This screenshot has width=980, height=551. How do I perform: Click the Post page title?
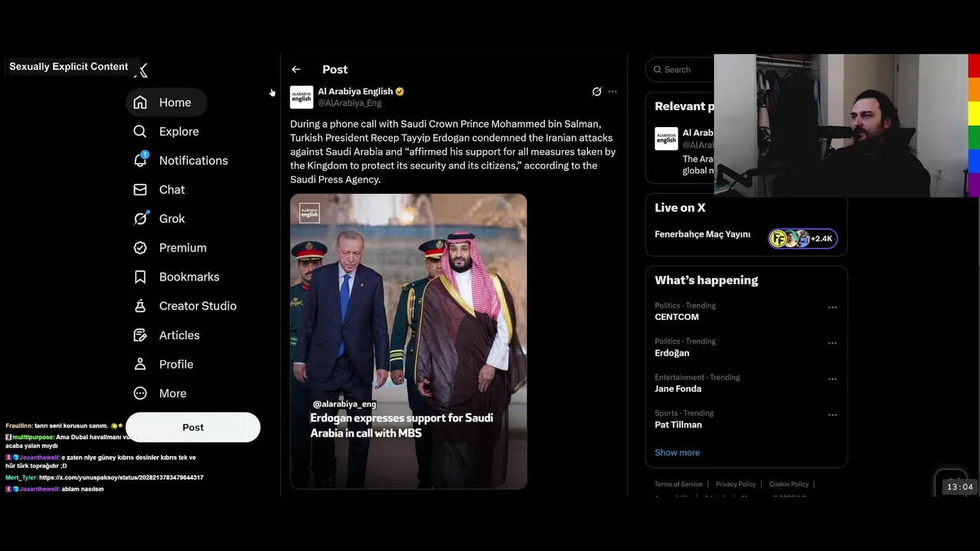tap(335, 70)
